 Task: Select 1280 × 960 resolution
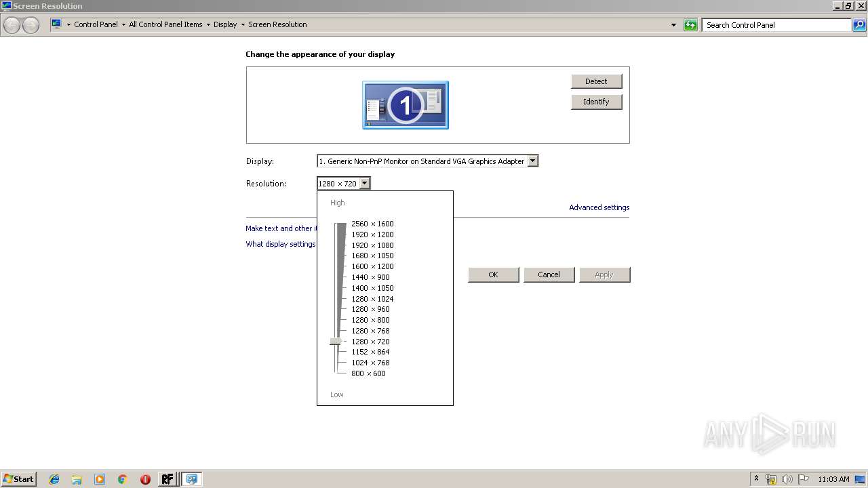(x=370, y=309)
